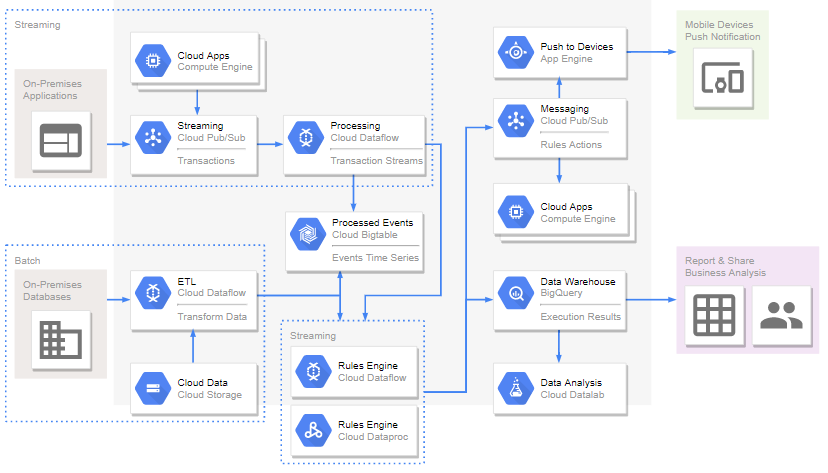The width and height of the screenshot is (828, 473).
Task: Click the 'App Engine' subtitle
Action: click(566, 59)
